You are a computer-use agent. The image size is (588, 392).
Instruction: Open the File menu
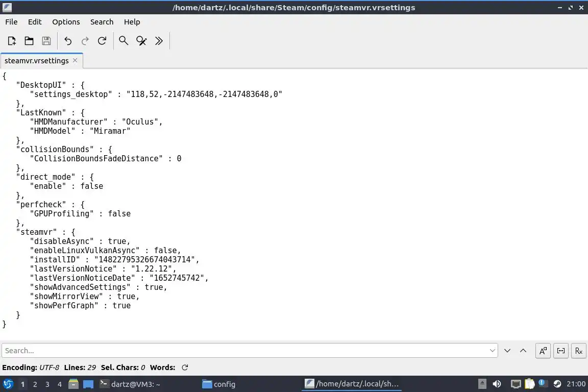tap(11, 22)
